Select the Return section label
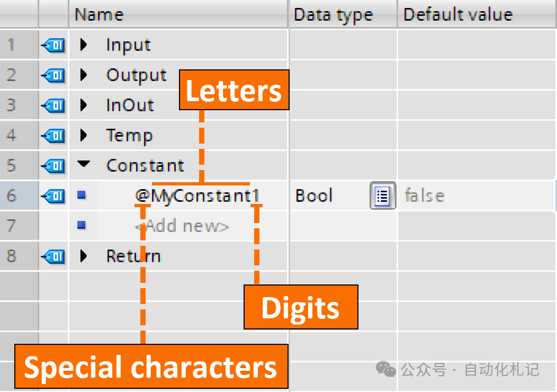This screenshot has width=557, height=392. [133, 256]
